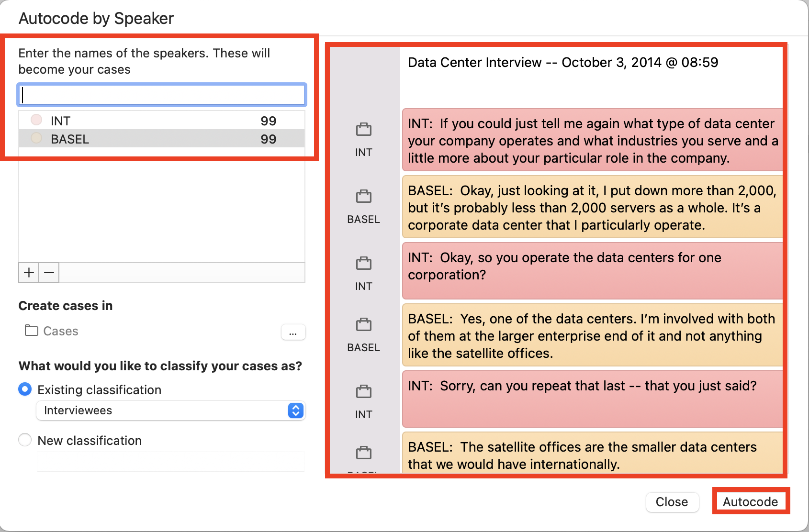The image size is (809, 532).
Task: Select the Existing classification radio button
Action: [x=24, y=389]
